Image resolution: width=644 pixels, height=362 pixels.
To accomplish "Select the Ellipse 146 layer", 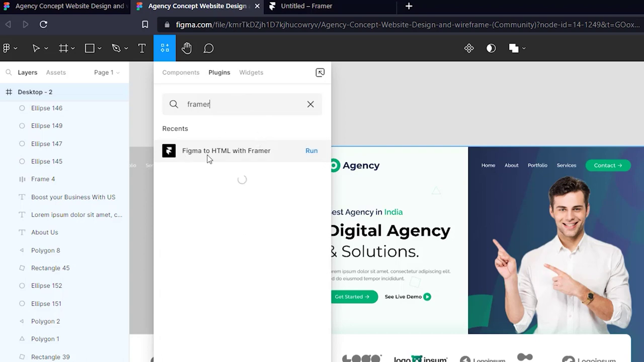I will 47,108.
